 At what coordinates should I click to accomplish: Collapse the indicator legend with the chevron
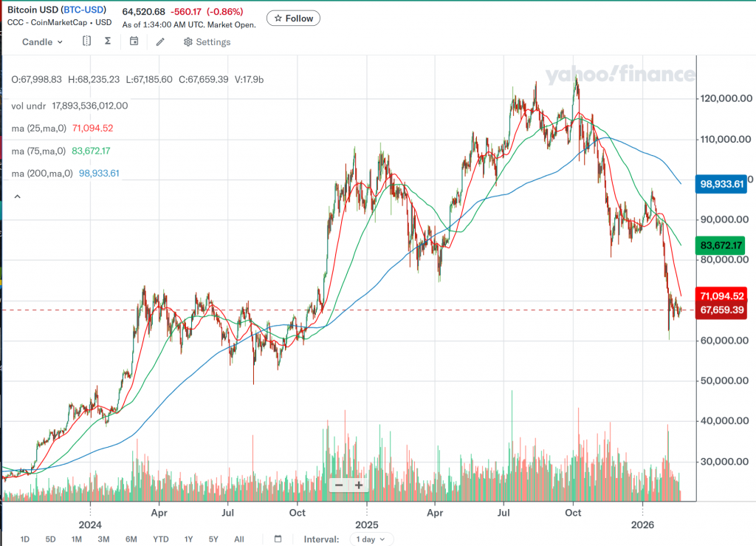click(16, 197)
